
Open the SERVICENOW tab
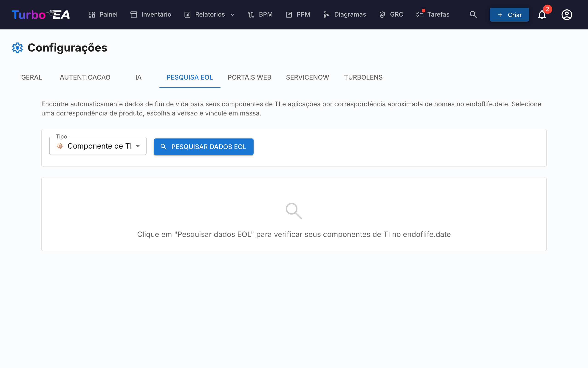pos(308,78)
